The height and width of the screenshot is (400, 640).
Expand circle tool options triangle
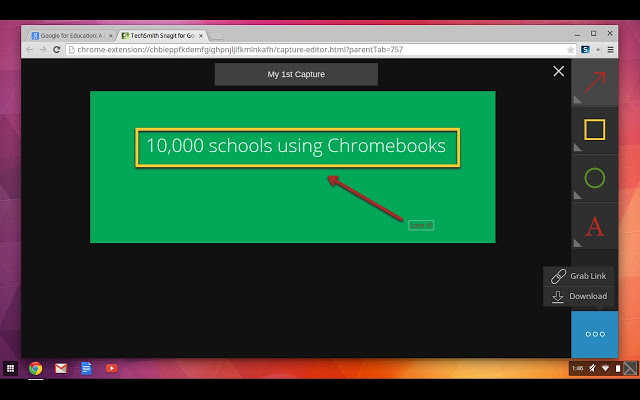[x=578, y=196]
